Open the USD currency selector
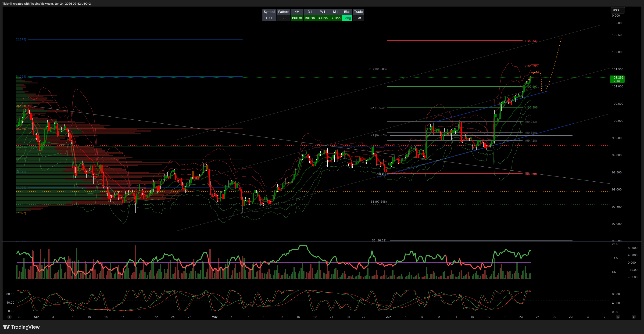Image resolution: width=644 pixels, height=334 pixels. tap(618, 10)
